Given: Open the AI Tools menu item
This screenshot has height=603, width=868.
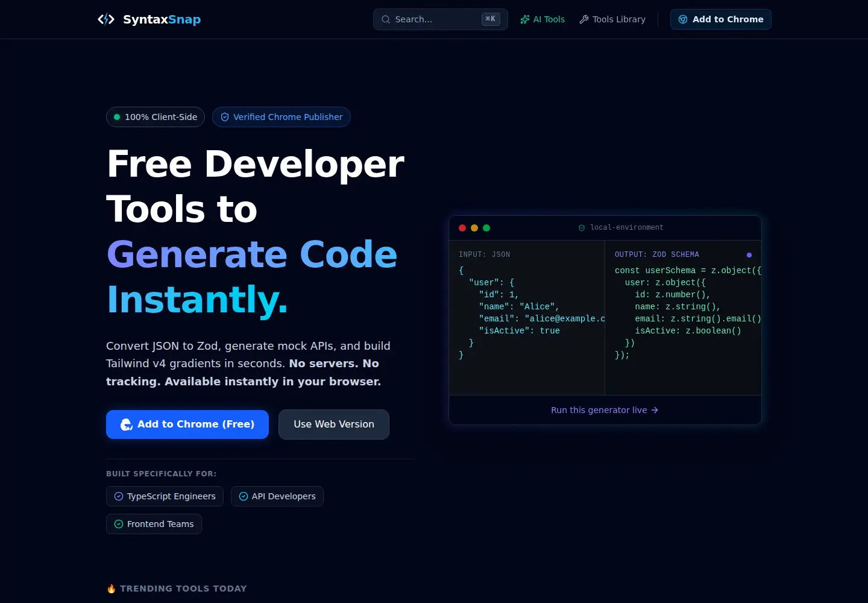Looking at the screenshot, I should [542, 19].
